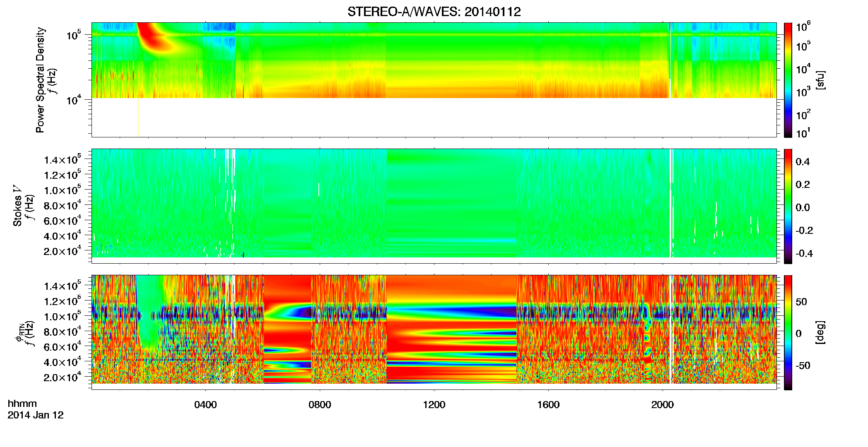Click the 2000 time axis label

pos(663,405)
